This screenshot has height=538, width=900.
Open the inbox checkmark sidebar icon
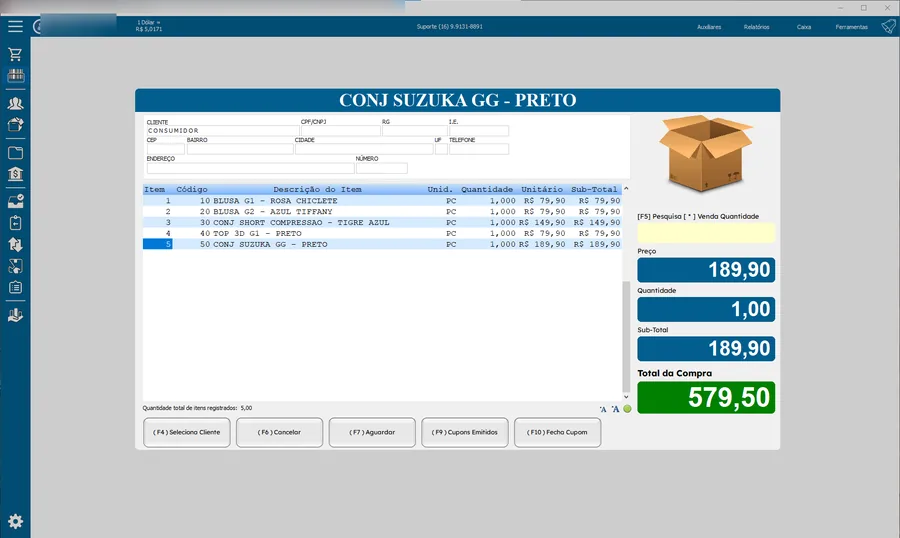pyautogui.click(x=15, y=201)
